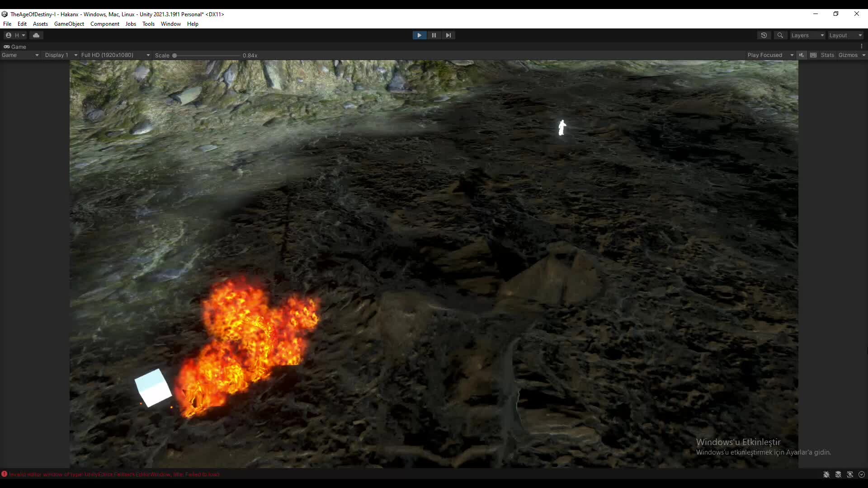
Task: Click the debug mode bug icon
Action: coord(826,474)
